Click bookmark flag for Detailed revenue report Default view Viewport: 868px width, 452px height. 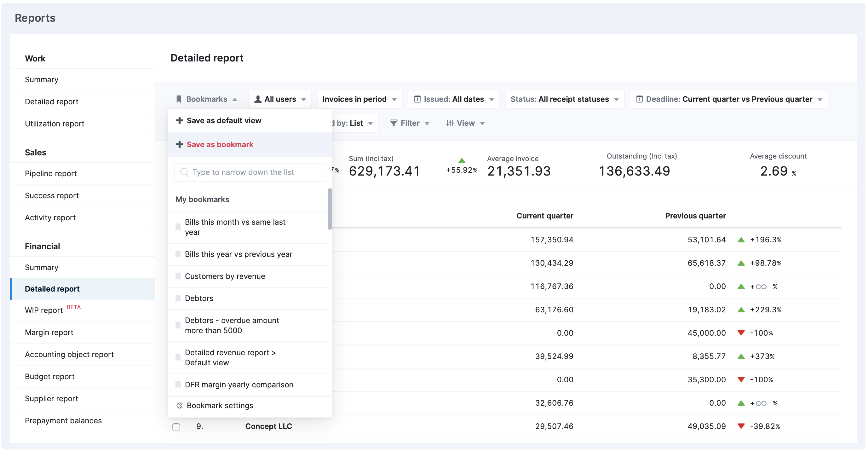178,358
